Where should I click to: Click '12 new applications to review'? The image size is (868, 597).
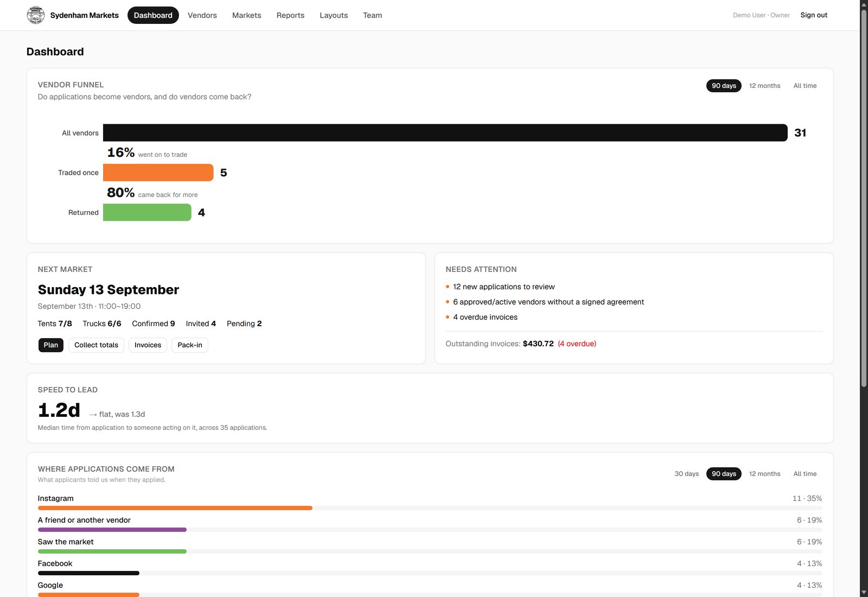pyautogui.click(x=504, y=287)
